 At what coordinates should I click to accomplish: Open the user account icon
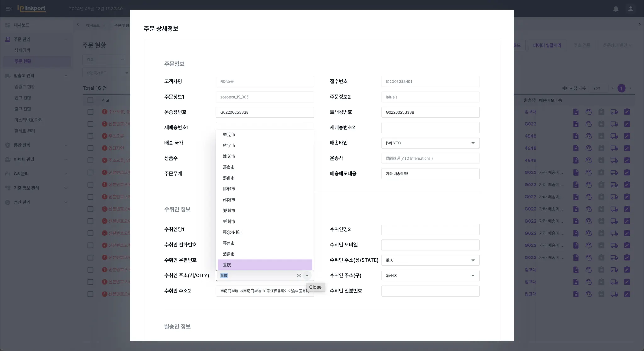click(x=630, y=9)
